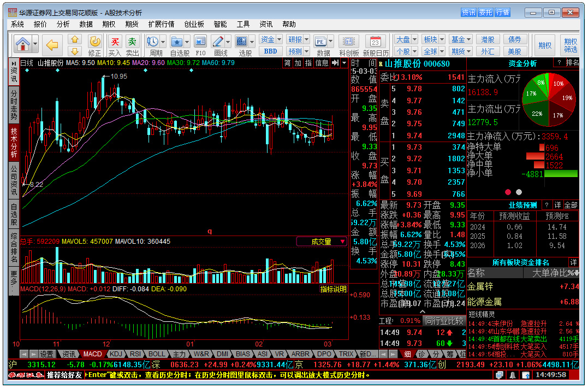Open the 系统 menu
Screen dimensions: 588x388
17,24
